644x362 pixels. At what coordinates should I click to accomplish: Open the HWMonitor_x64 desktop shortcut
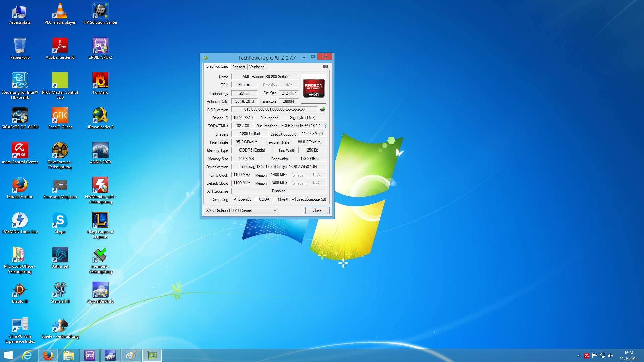pos(100,185)
